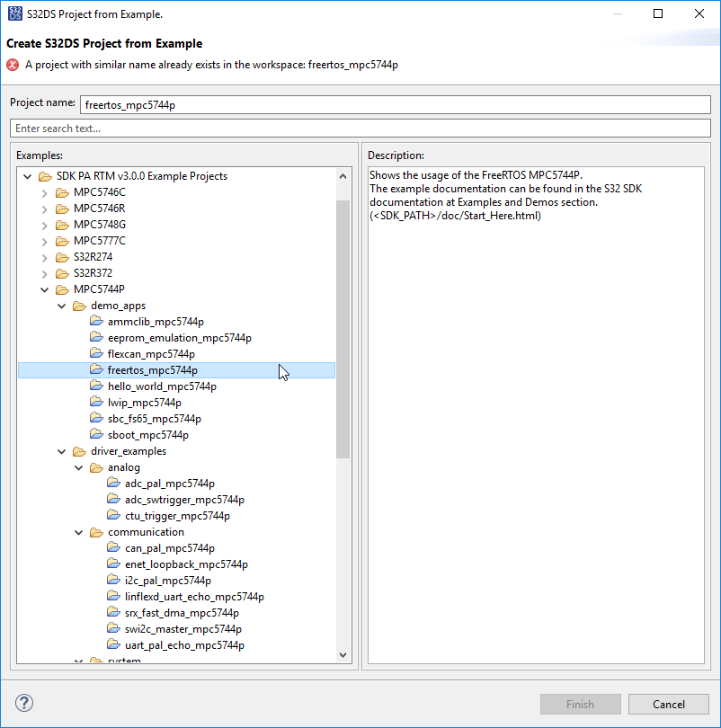Screen dimensions: 721x728
Task: Click the communication folder icon
Action: point(96,532)
